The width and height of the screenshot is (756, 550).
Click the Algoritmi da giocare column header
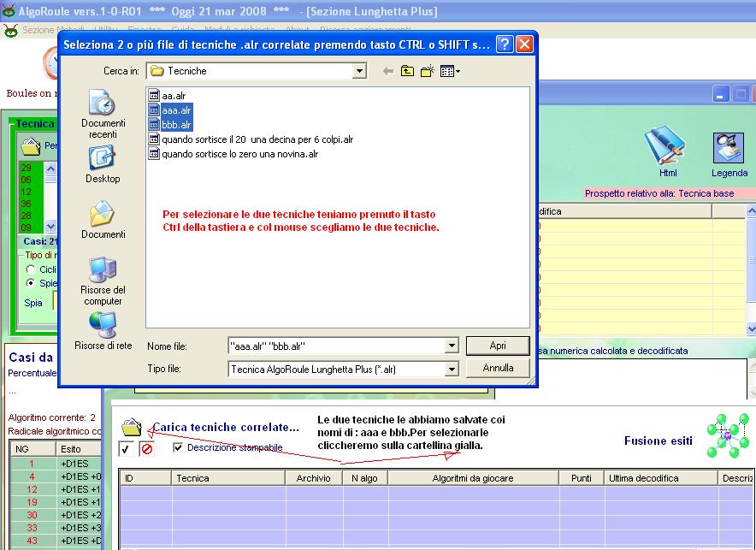click(473, 478)
